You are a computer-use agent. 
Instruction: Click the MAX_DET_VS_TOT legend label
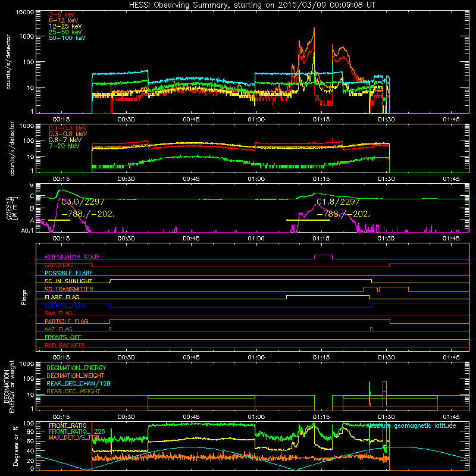click(x=74, y=437)
